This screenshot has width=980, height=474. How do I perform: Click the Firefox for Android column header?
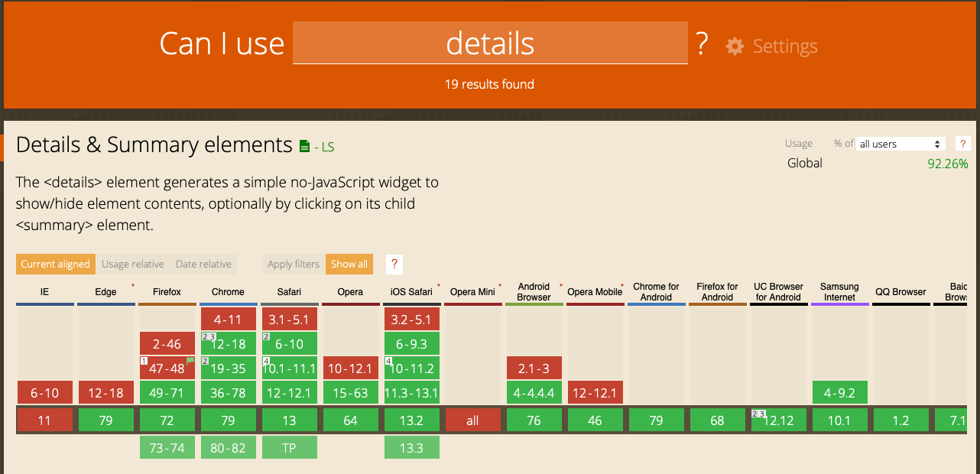tap(718, 292)
